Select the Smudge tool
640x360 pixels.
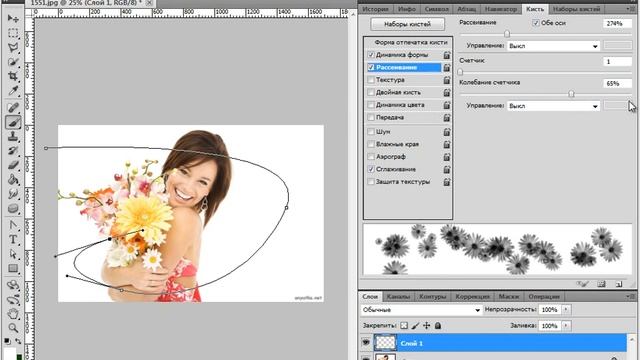point(13,194)
